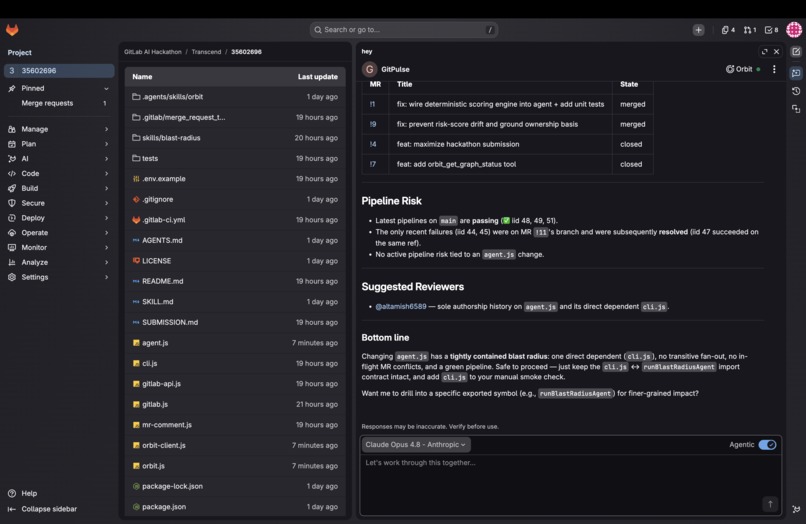Open merge request !9 link
806x524 pixels.
pos(373,124)
